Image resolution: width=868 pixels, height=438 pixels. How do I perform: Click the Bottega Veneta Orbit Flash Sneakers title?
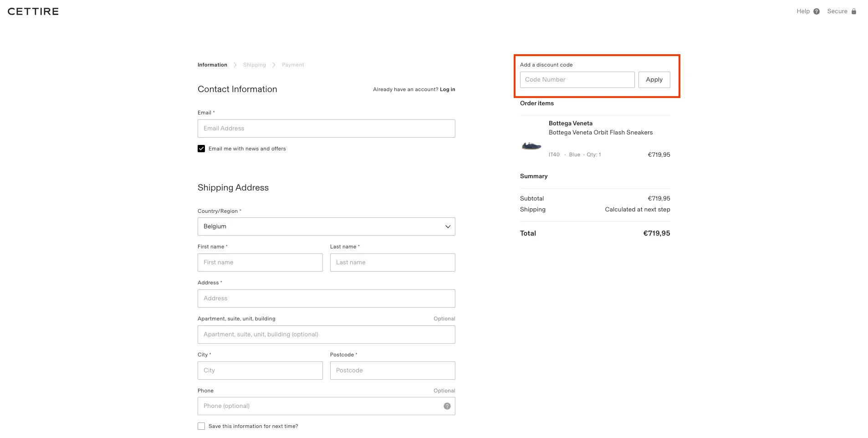pos(601,133)
